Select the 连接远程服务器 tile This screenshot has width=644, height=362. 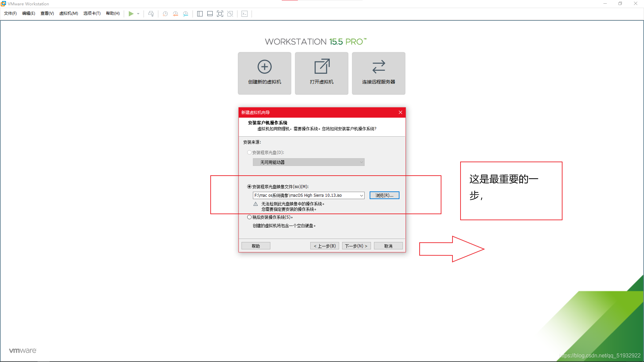pyautogui.click(x=378, y=73)
